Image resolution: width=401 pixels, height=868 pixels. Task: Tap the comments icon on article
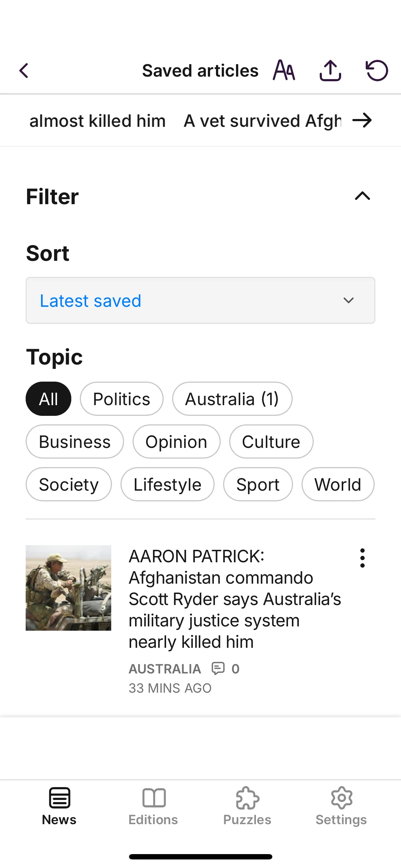pos(218,668)
